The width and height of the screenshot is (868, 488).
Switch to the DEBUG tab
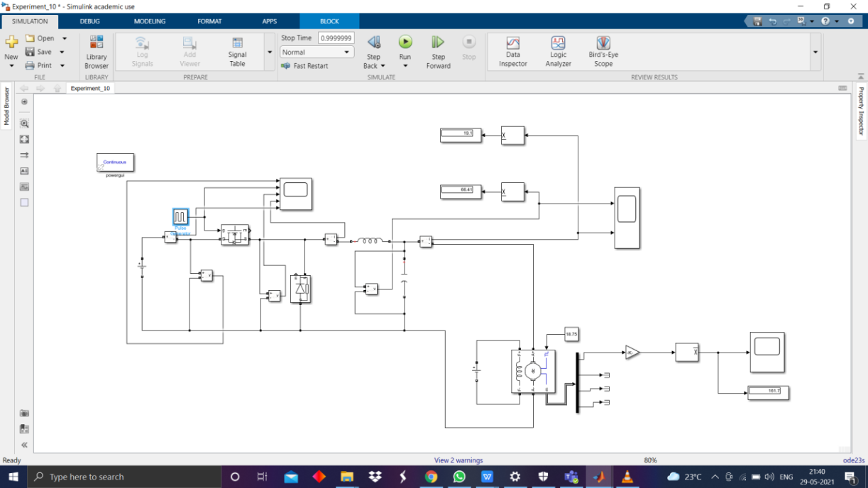pyautogui.click(x=90, y=21)
